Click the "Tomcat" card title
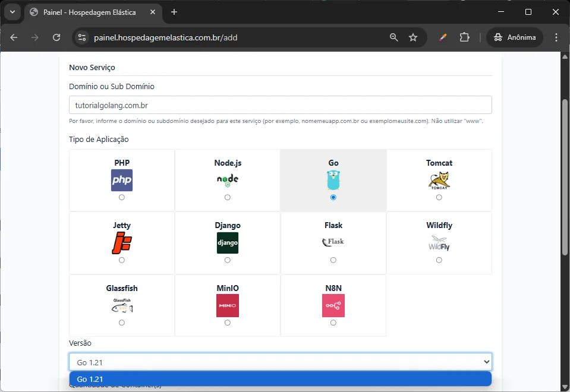The height and width of the screenshot is (392, 570). coord(439,163)
